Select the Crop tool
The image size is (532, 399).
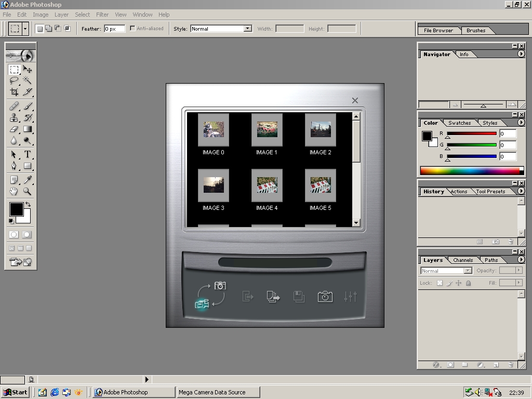pyautogui.click(x=14, y=91)
